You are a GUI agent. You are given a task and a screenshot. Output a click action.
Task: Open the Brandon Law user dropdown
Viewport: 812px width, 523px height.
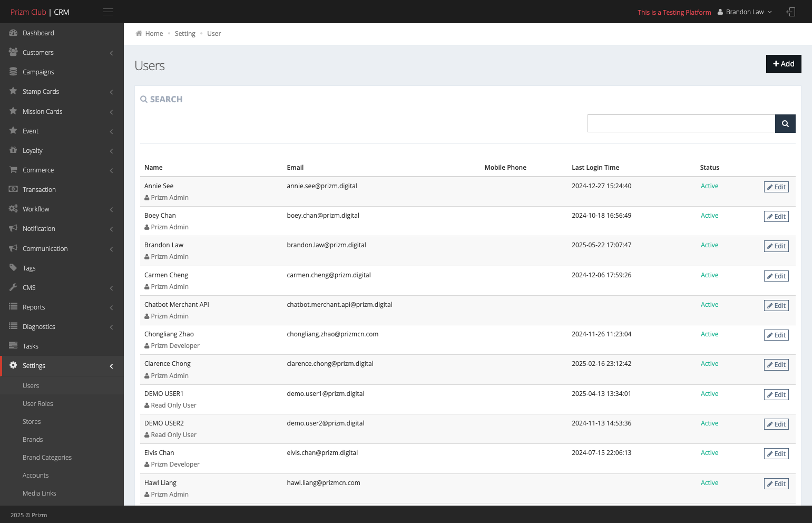(x=744, y=12)
